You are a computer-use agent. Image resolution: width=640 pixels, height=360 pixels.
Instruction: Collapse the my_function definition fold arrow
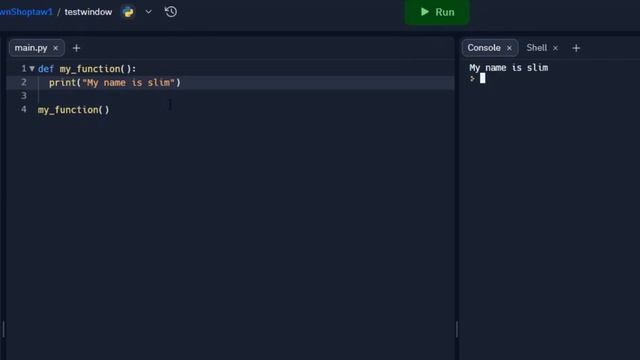(x=32, y=69)
